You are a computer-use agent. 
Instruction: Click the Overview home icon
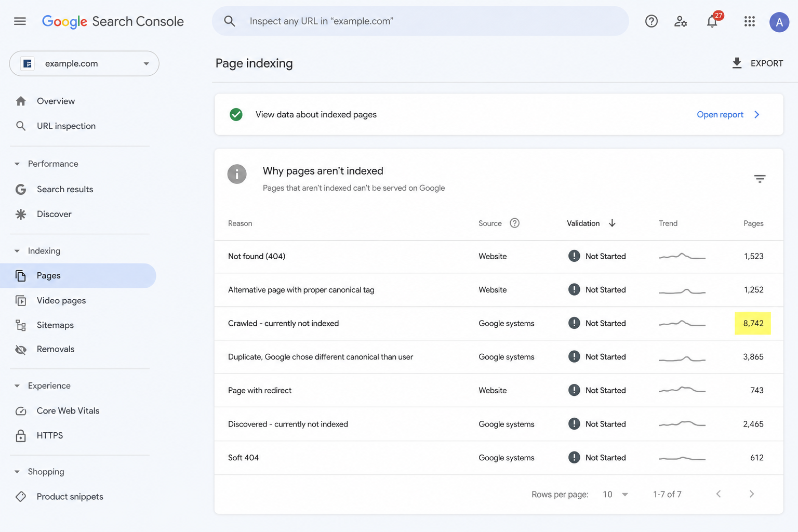click(21, 101)
